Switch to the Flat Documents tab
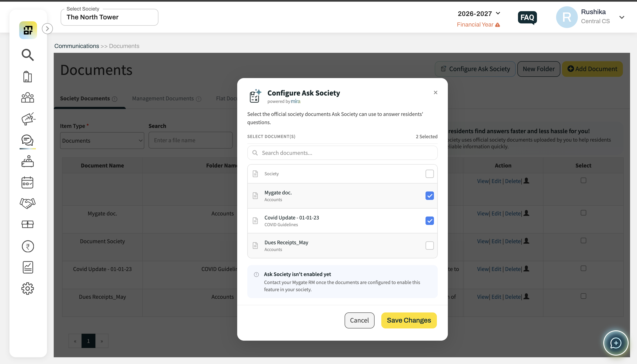The image size is (637, 364). [x=227, y=98]
